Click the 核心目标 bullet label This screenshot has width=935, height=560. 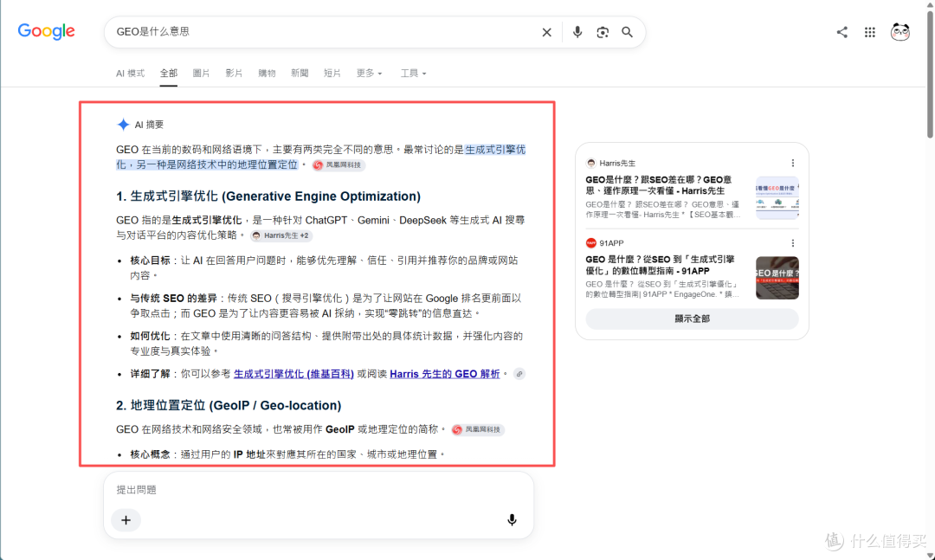[x=151, y=261]
